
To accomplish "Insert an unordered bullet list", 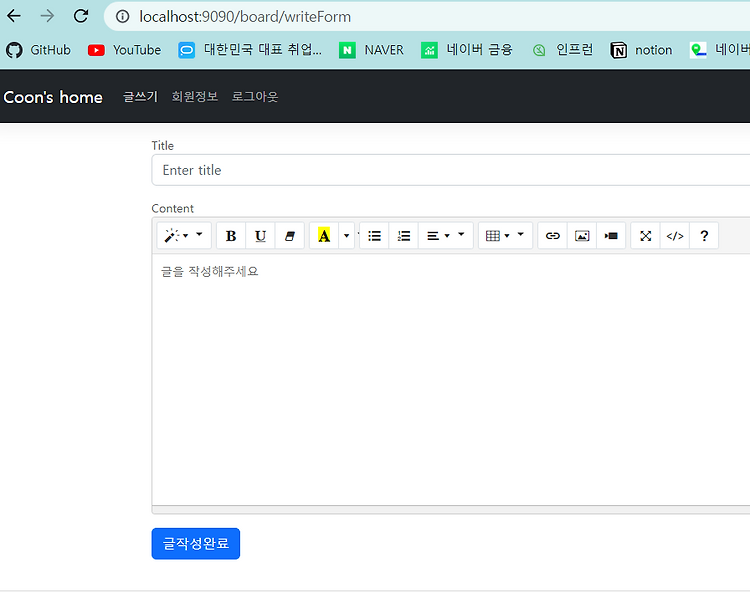I will (375, 235).
